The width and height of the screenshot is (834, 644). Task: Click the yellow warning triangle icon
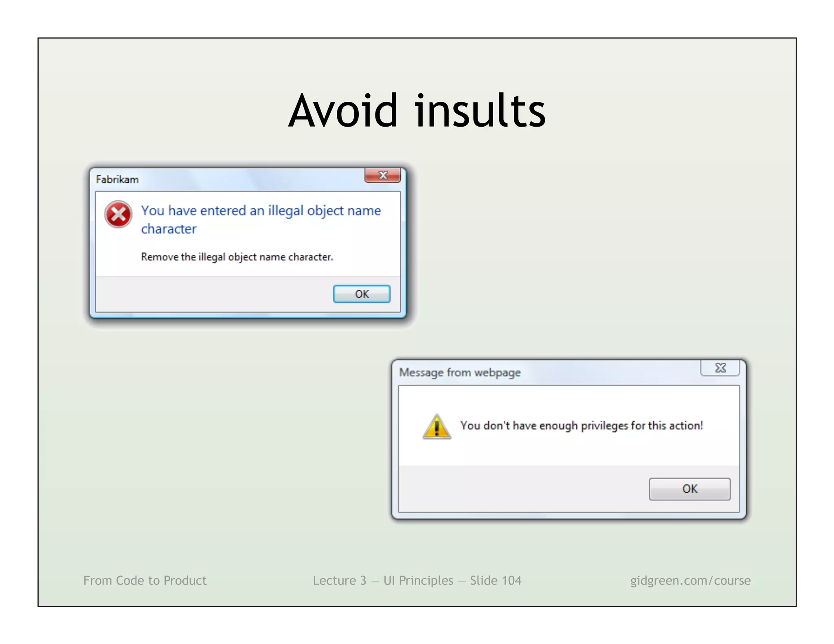[x=437, y=427]
